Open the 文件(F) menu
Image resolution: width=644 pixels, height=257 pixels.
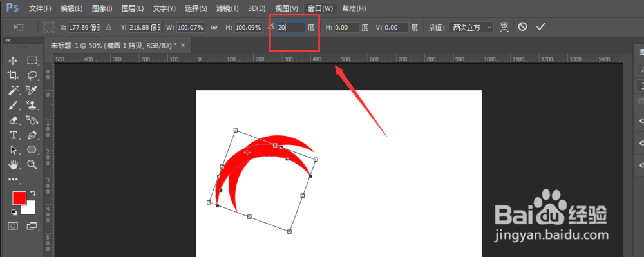(x=40, y=8)
